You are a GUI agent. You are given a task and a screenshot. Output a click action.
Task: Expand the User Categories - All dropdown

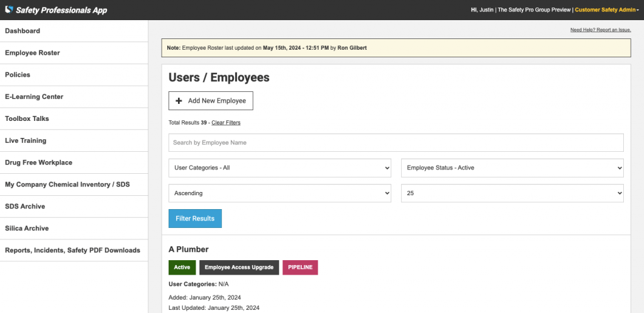280,168
